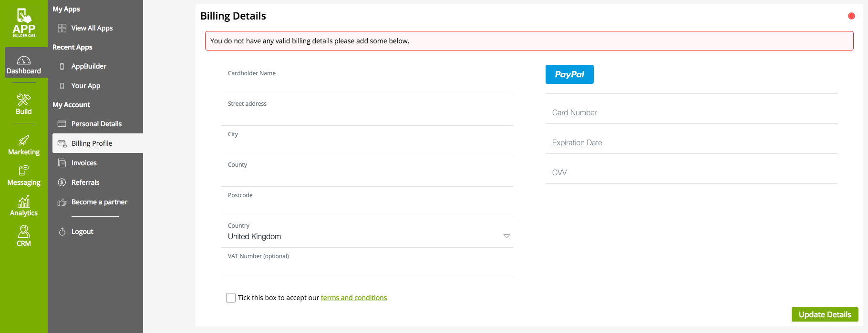The image size is (868, 333).
Task: Open the Build tools icon
Action: tap(24, 100)
